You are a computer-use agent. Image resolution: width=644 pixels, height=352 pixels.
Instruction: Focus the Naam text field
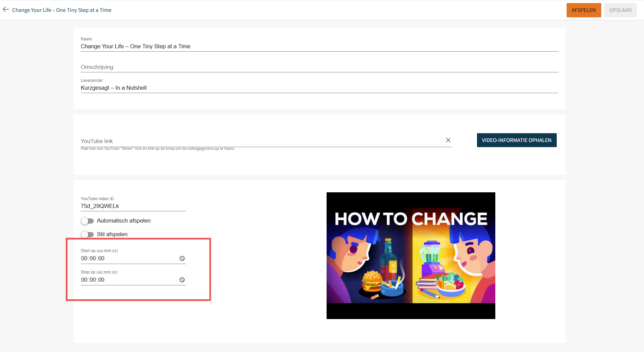click(x=319, y=47)
